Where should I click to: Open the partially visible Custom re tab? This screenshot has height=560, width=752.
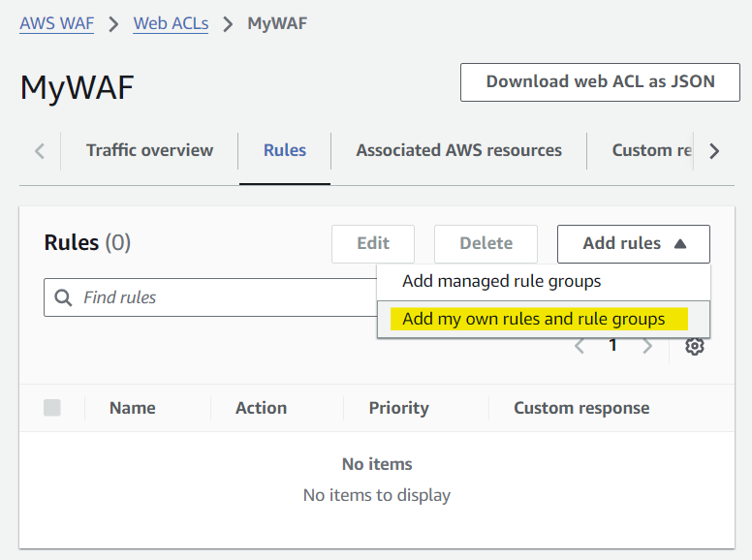(651, 150)
